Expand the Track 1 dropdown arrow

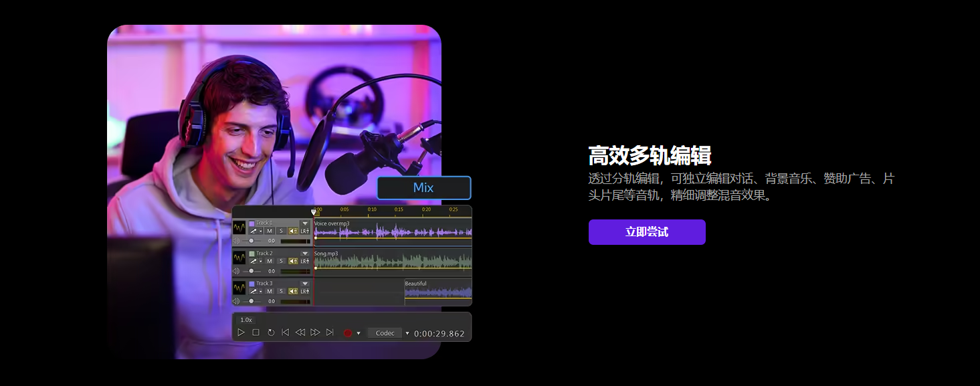[305, 223]
